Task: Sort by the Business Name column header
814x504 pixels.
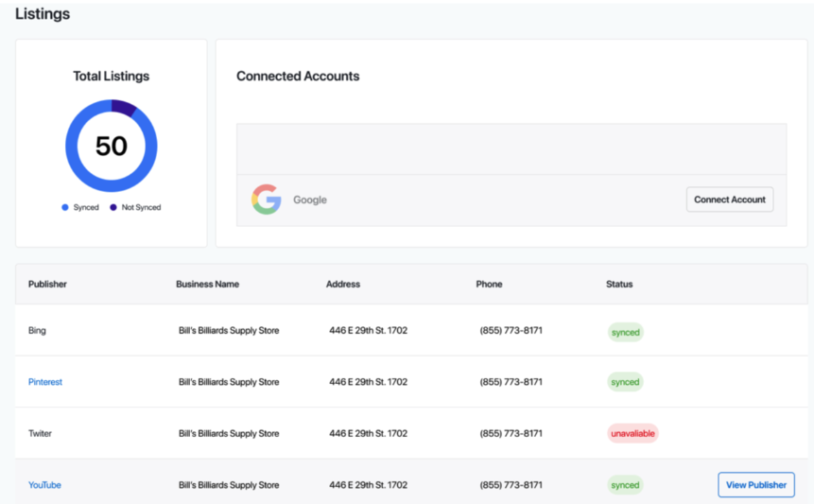Action: (x=207, y=284)
